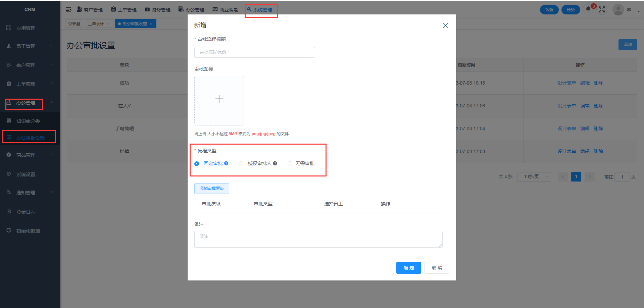The width and height of the screenshot is (644, 308).
Task: Show help tooltip for 固定审批
Action: pyautogui.click(x=226, y=163)
